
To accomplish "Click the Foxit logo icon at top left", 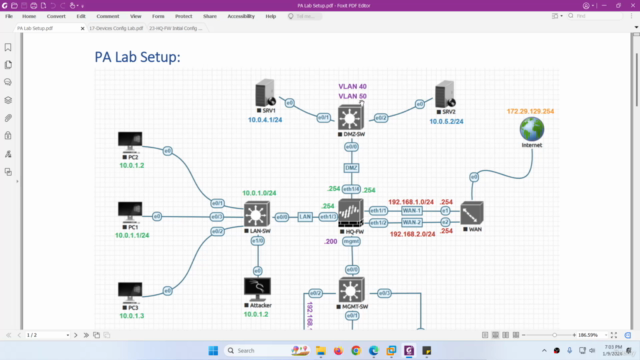I will click(4, 6).
